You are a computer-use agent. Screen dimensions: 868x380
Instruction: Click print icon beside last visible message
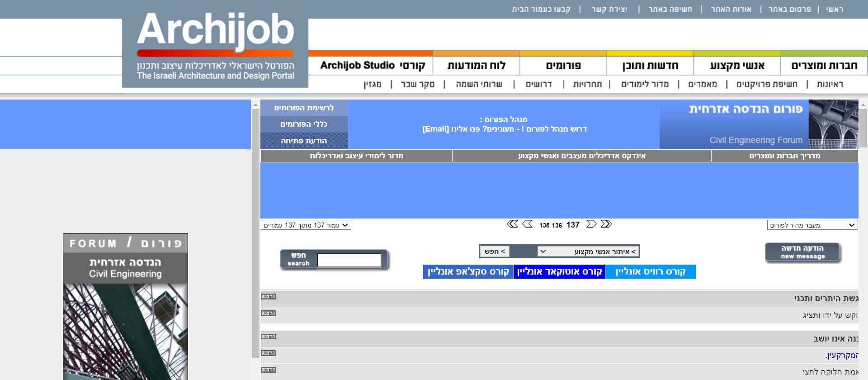[x=269, y=370]
